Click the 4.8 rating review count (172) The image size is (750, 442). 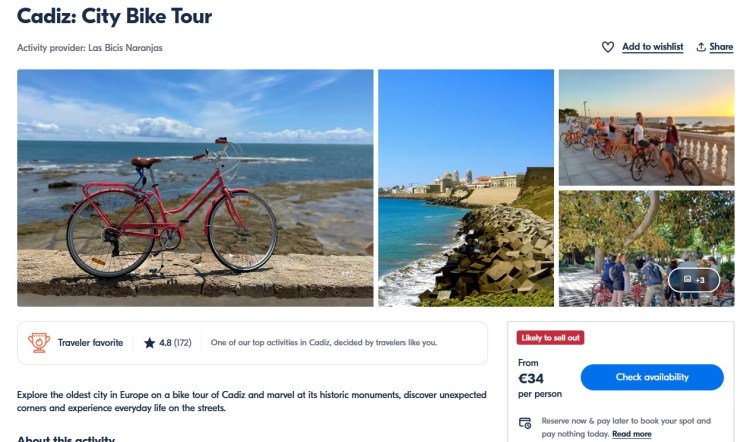183,343
